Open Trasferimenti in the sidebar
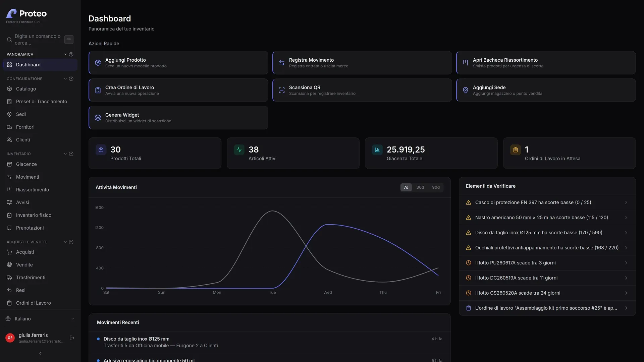Image resolution: width=644 pixels, height=362 pixels. tap(40, 278)
